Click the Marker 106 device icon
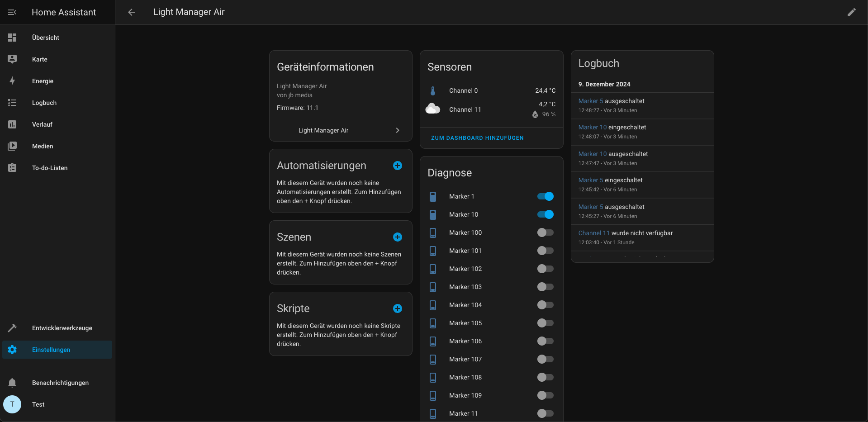 point(433,341)
